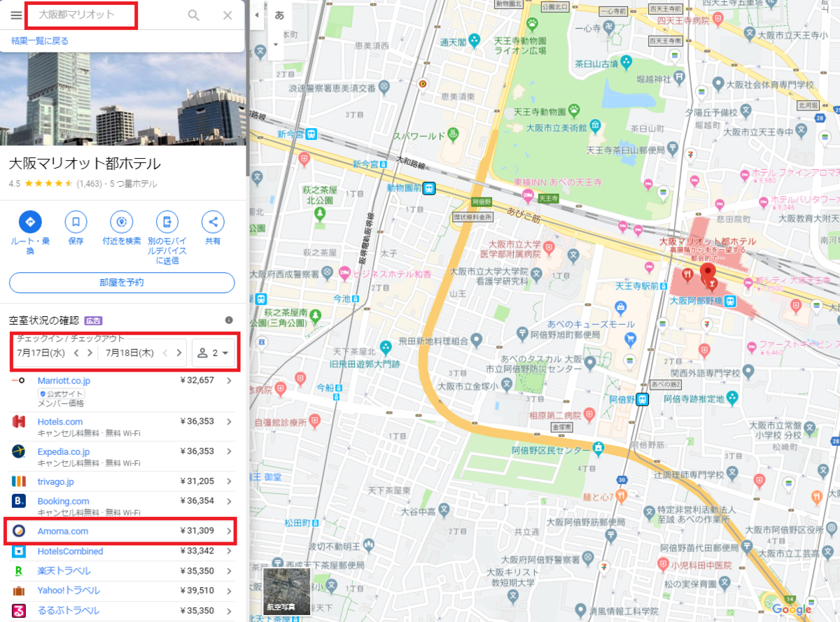Clear the search with the X icon
Viewport: 840px width, 622px height.
click(227, 15)
